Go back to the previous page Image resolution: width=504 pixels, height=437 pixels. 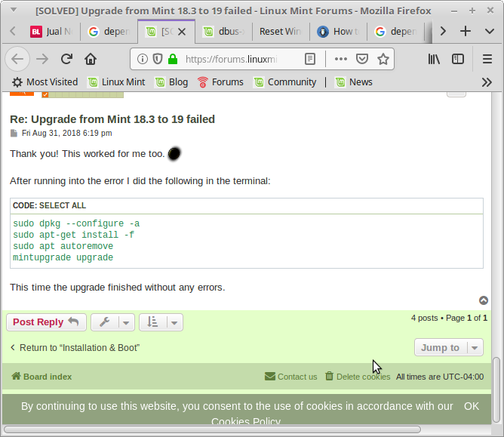click(17, 59)
